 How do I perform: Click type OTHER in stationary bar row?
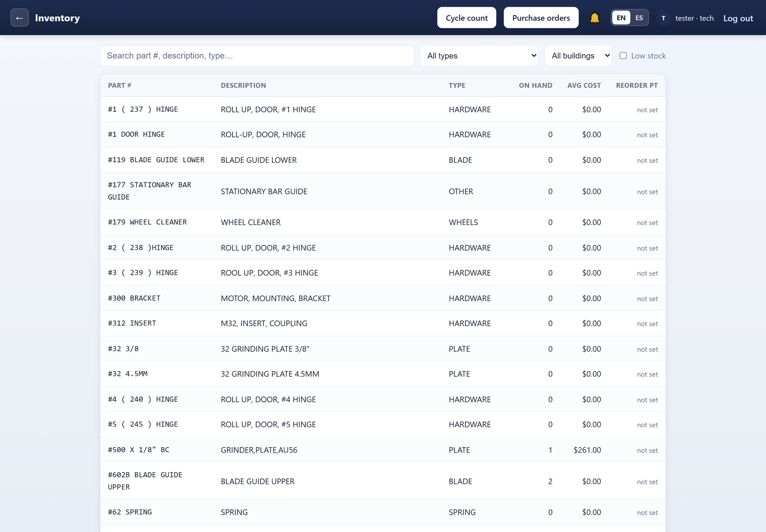tap(461, 191)
